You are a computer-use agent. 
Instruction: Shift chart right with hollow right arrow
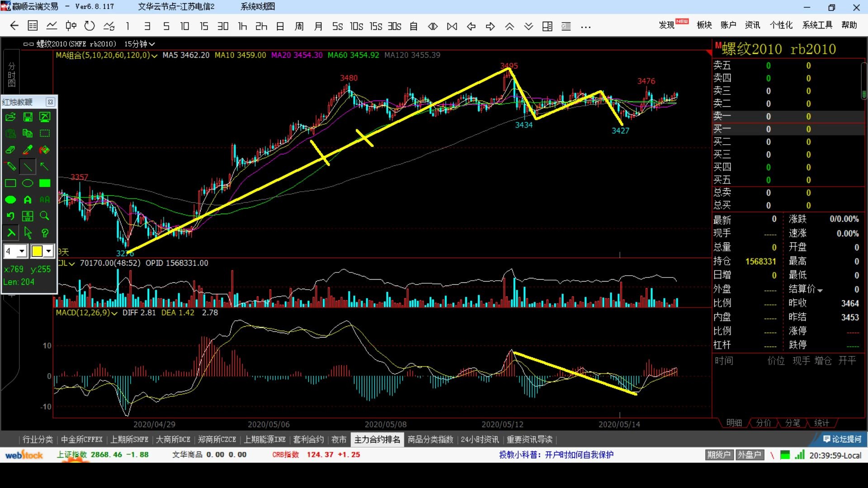click(x=490, y=26)
